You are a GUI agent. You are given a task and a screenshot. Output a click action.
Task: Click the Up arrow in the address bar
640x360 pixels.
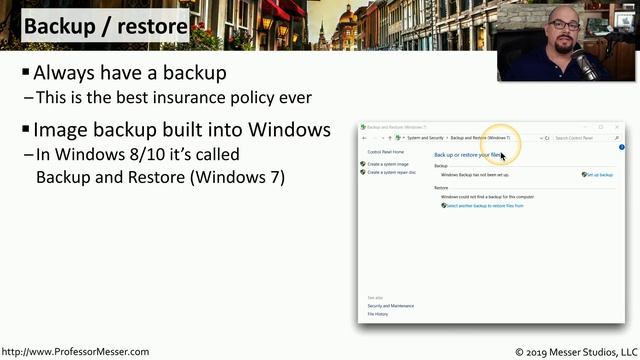click(390, 138)
